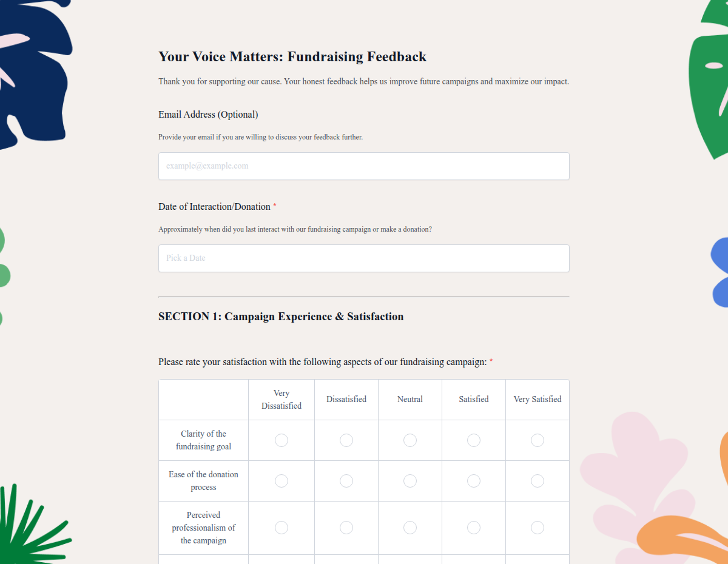Screen dimensions: 728x564
Task: Select Very Satisfied for perceived professionalism
Action: [537, 527]
